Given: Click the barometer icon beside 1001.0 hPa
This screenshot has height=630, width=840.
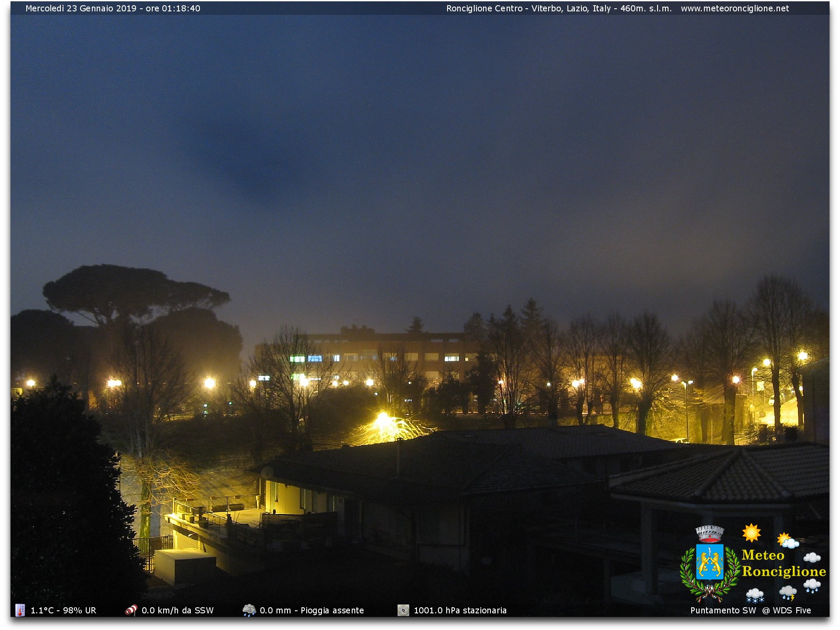Looking at the screenshot, I should (x=403, y=610).
